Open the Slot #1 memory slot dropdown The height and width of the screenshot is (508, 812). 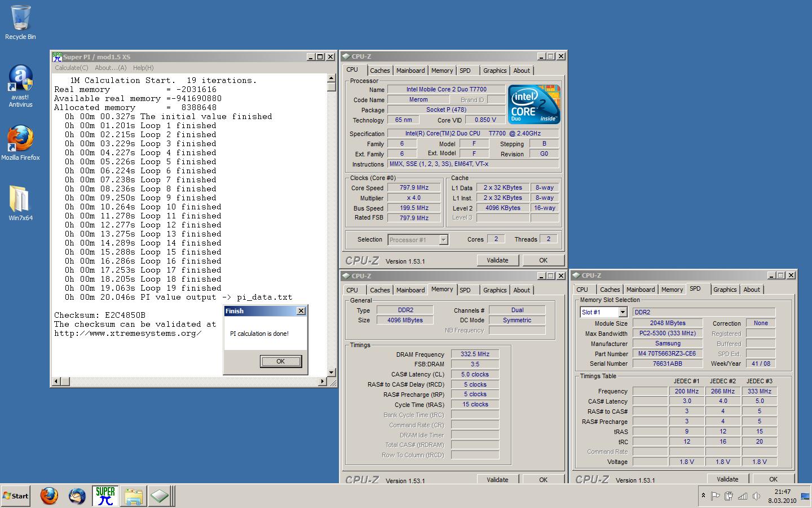(623, 312)
